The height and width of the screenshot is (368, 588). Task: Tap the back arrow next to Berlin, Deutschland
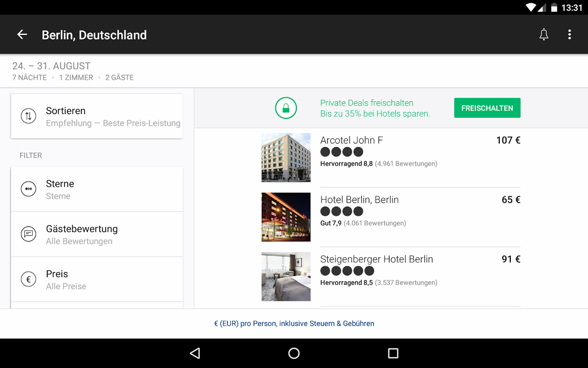click(x=22, y=34)
